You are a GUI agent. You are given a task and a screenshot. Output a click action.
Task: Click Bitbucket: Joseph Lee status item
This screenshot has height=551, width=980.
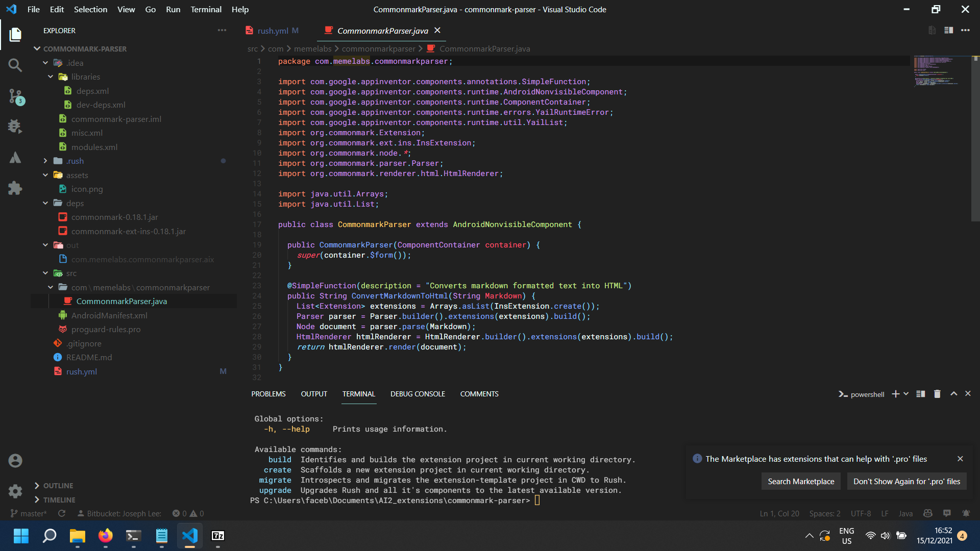coord(119,513)
